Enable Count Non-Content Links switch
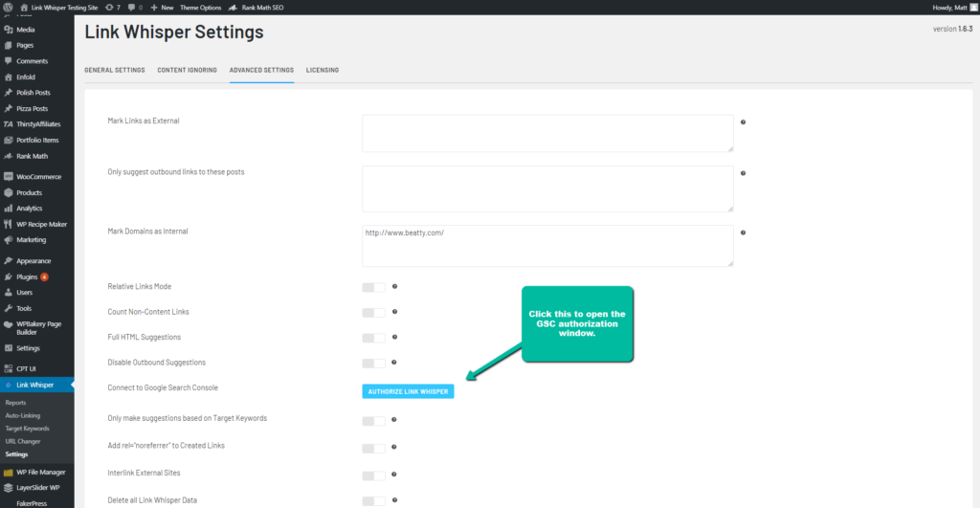The image size is (980, 508). coord(374,313)
